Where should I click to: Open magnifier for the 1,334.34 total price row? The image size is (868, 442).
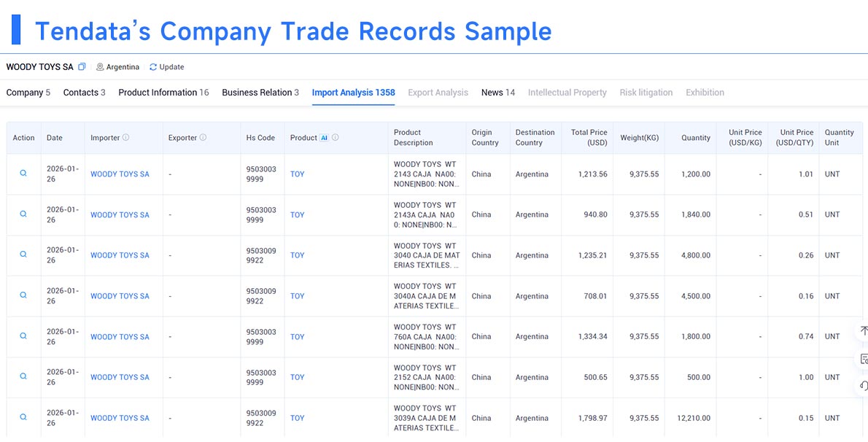click(23, 336)
